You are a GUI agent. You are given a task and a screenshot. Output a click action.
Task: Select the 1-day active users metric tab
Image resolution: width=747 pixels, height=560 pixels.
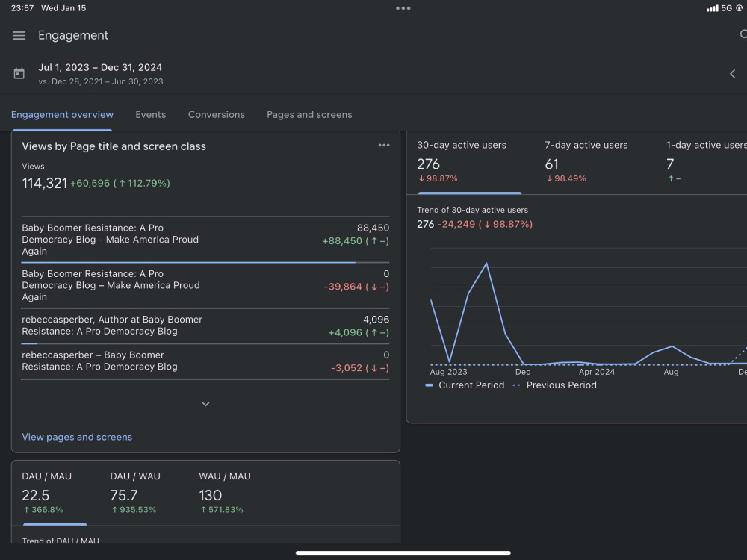click(707, 162)
